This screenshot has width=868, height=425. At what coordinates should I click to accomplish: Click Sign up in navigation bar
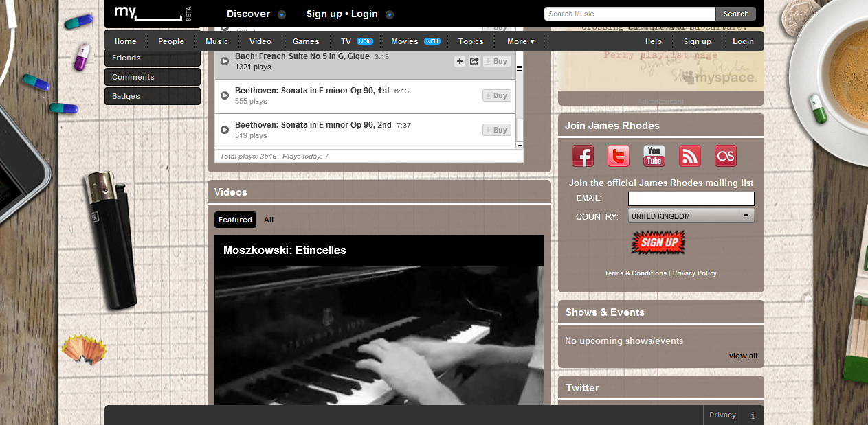click(698, 41)
